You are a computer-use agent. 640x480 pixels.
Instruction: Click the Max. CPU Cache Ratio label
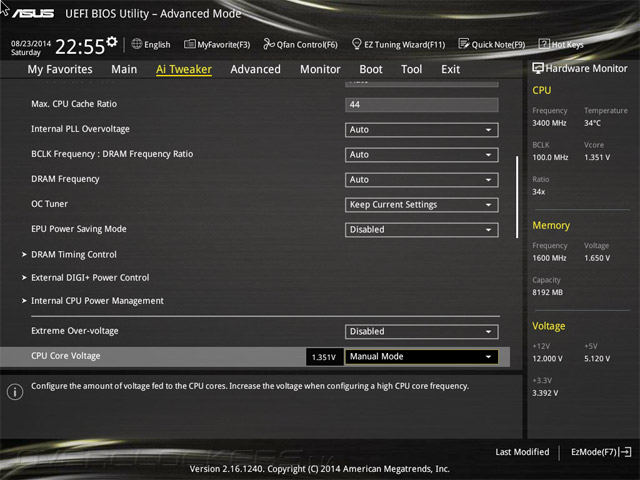pyautogui.click(x=74, y=104)
